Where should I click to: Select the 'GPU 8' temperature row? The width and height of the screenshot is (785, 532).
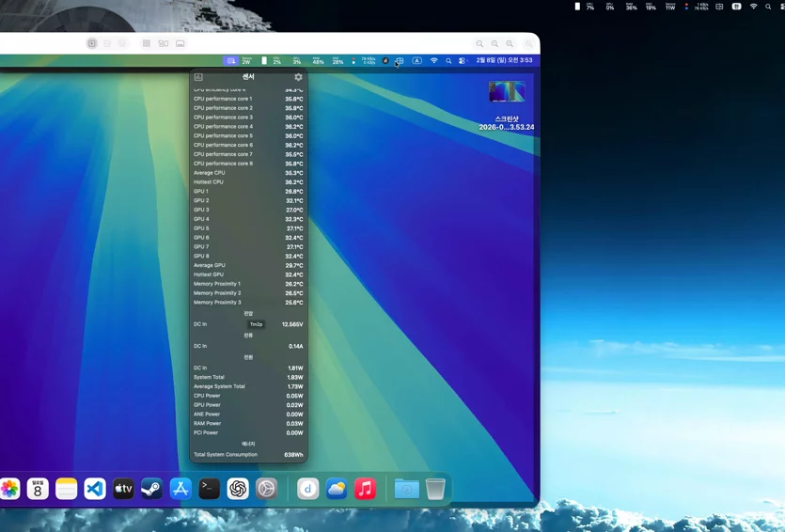pyautogui.click(x=248, y=257)
